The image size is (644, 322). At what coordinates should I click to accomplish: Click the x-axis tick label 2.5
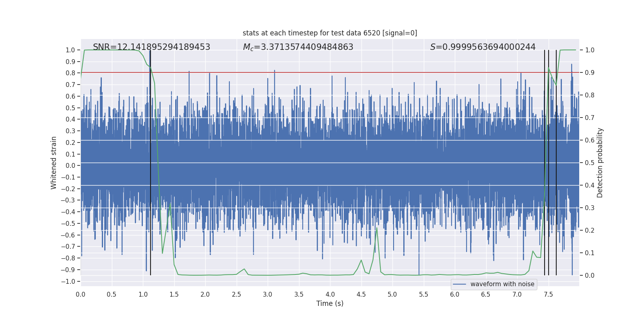[x=236, y=295]
